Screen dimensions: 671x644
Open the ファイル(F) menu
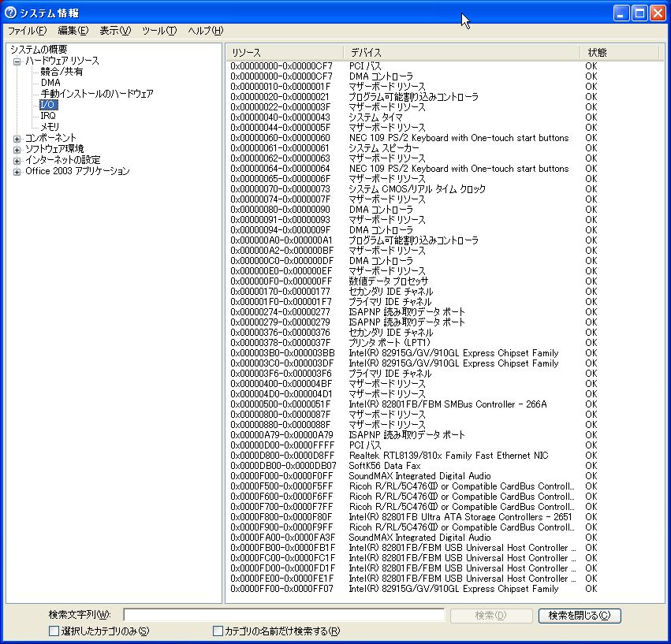(27, 31)
